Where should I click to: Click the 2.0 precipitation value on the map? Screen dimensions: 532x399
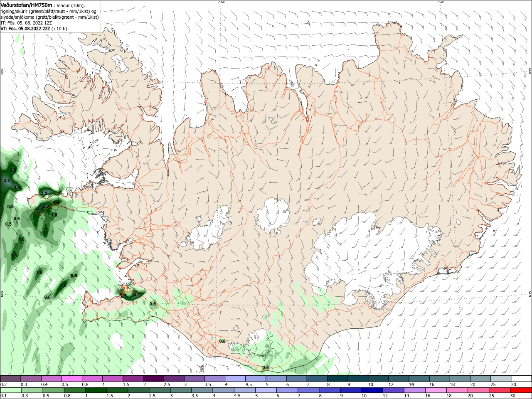pos(13,170)
